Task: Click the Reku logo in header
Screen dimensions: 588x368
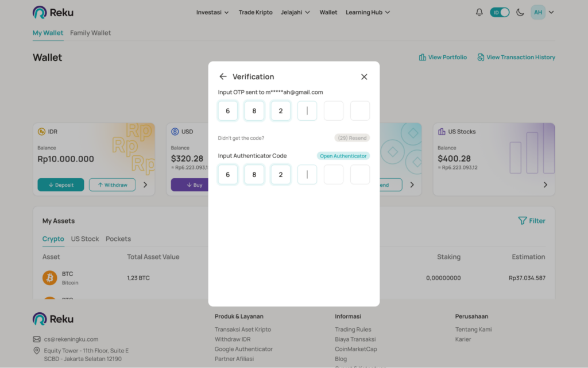Action: pos(53,12)
